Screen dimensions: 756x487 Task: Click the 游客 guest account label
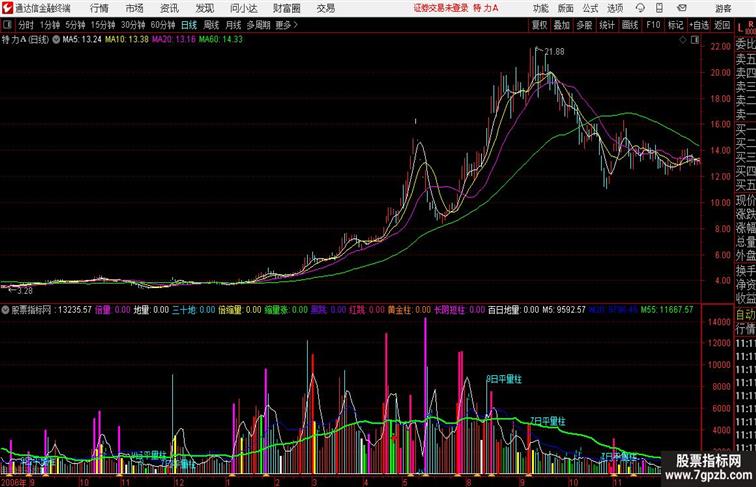click(x=723, y=8)
